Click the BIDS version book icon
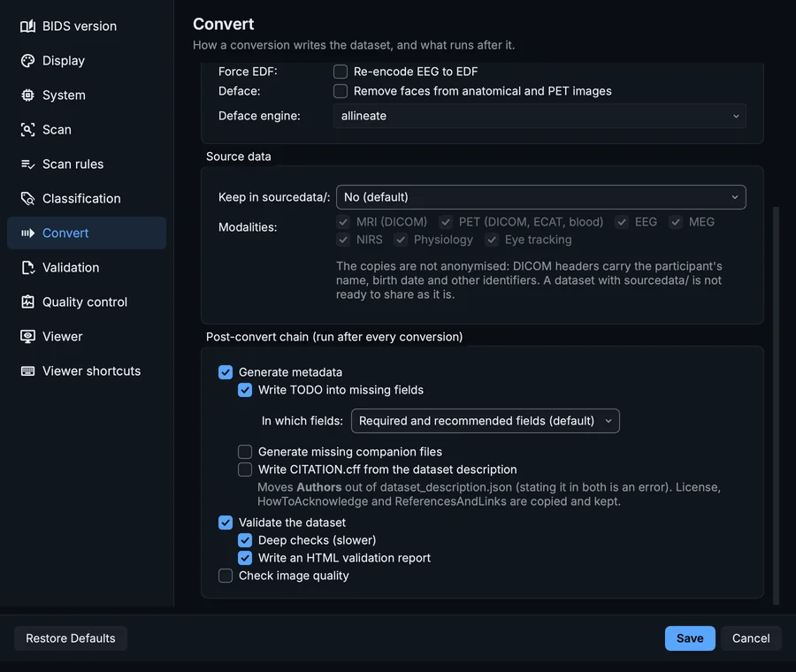 coord(28,26)
